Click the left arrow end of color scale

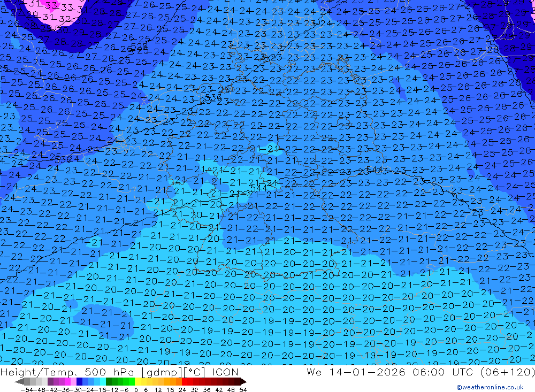[19, 381]
